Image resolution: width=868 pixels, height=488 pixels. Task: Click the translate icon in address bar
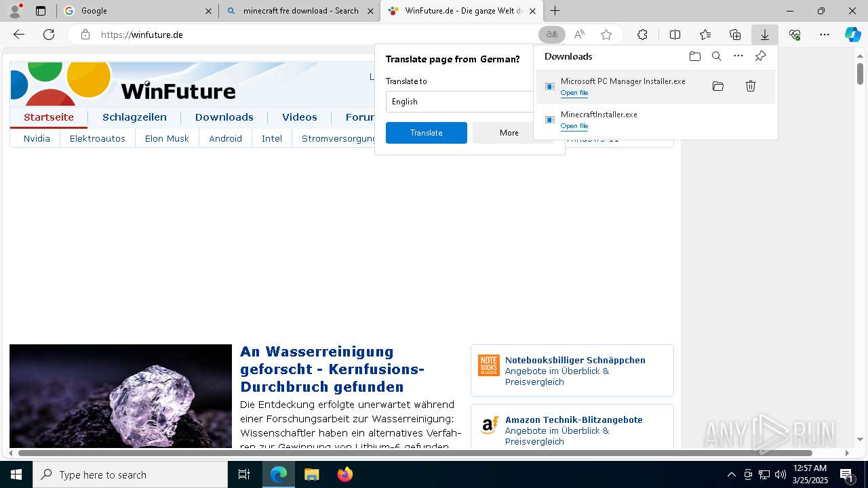pos(552,35)
